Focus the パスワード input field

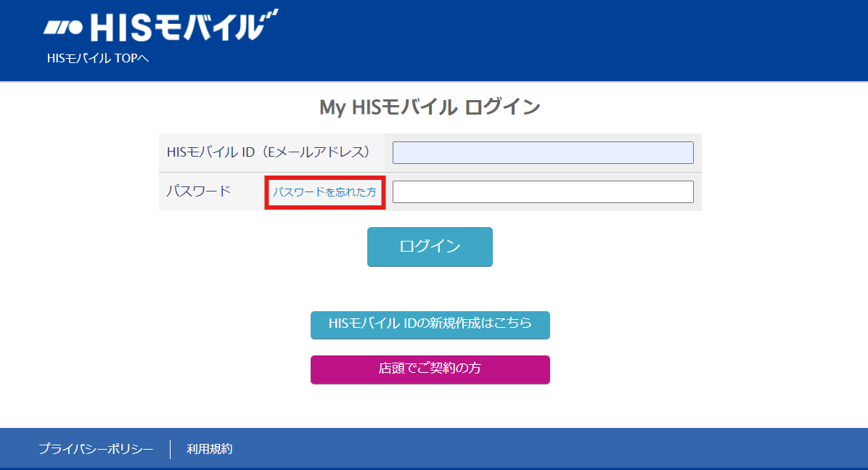tap(543, 192)
